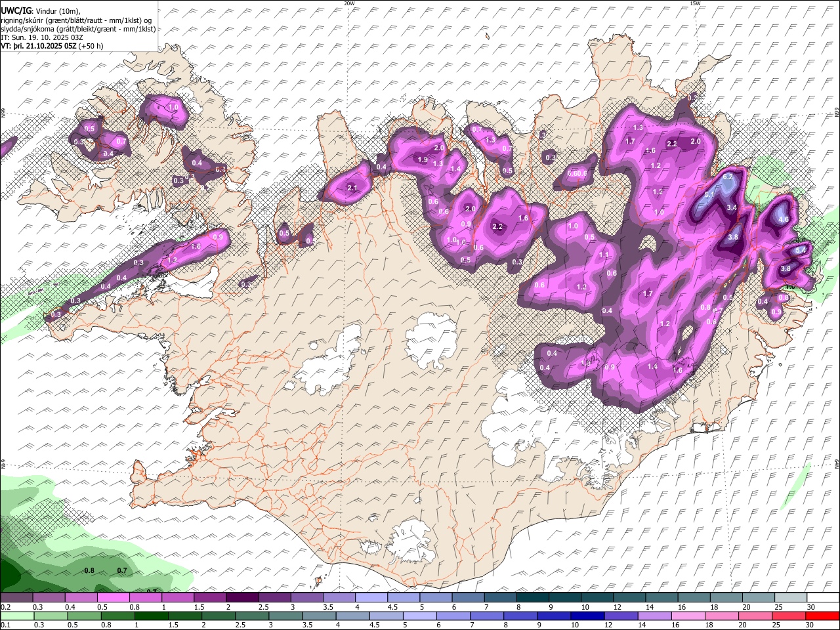The width and height of the screenshot is (840, 630).
Task: Click the 5.1 snowfall value
Action: 709,194
